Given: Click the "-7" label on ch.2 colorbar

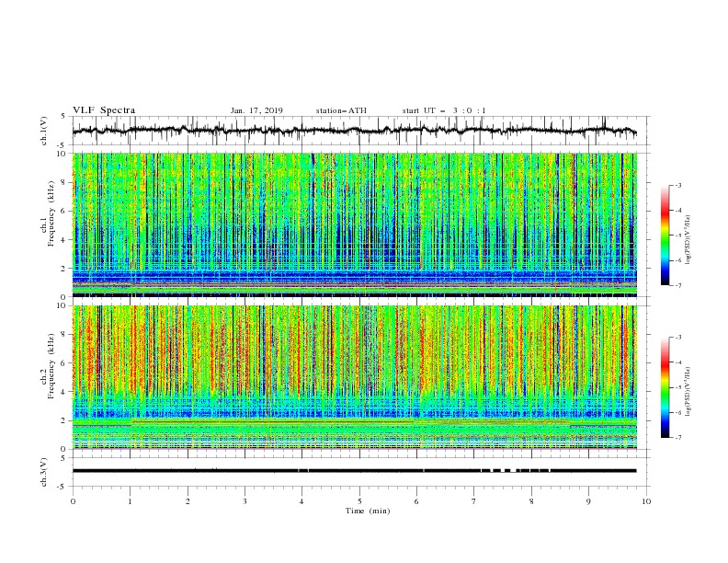Looking at the screenshot, I should click(x=677, y=437).
